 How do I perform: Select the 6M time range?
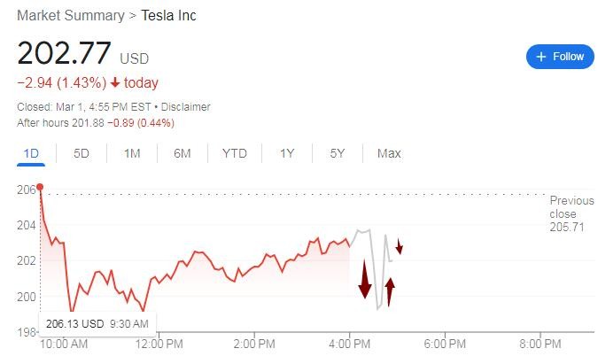[x=183, y=153]
